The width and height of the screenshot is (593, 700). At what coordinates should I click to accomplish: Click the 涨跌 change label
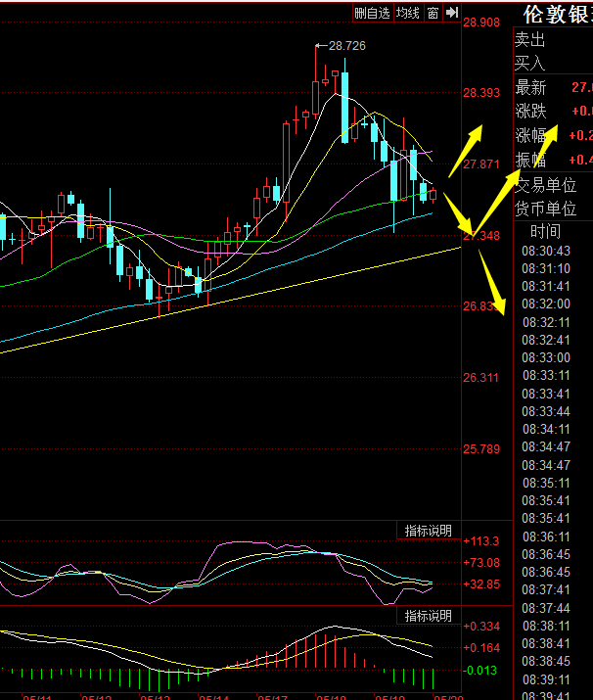(530, 112)
